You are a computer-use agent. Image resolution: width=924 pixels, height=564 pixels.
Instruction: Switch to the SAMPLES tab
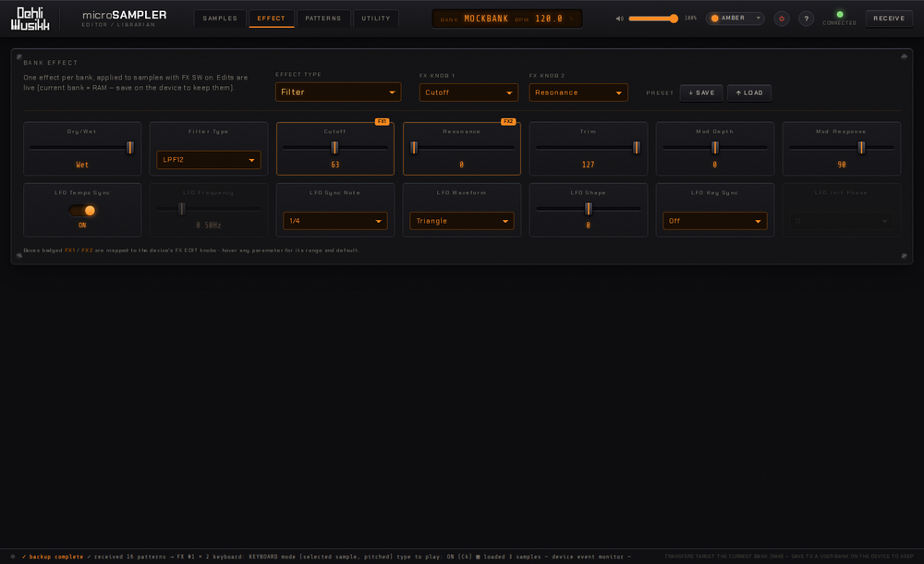[220, 18]
